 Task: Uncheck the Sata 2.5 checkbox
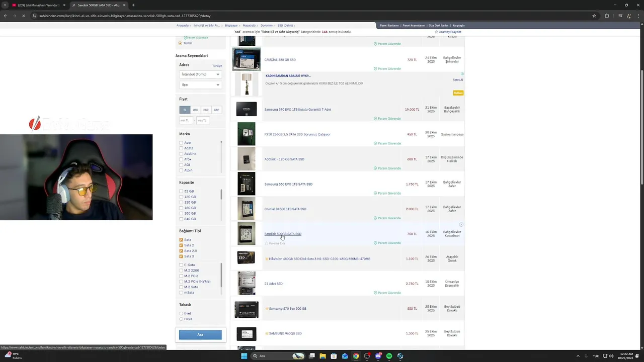coord(181,251)
